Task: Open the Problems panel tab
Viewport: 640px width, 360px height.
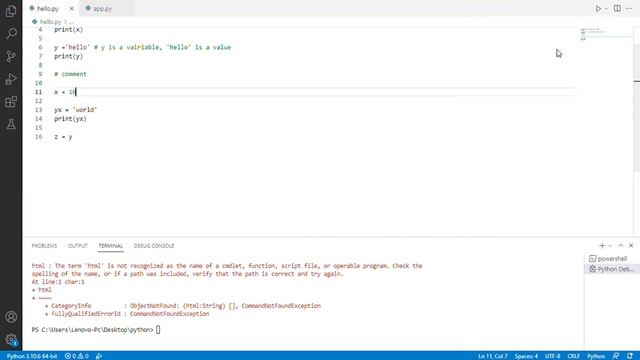Action: point(44,246)
